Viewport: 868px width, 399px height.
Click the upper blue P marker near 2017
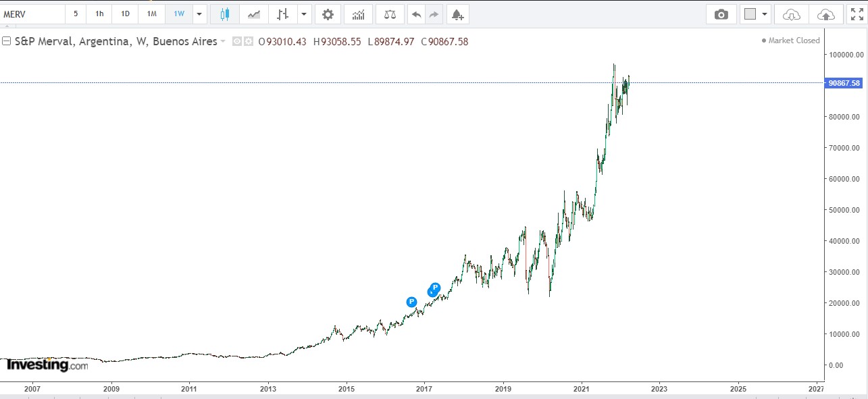(435, 288)
